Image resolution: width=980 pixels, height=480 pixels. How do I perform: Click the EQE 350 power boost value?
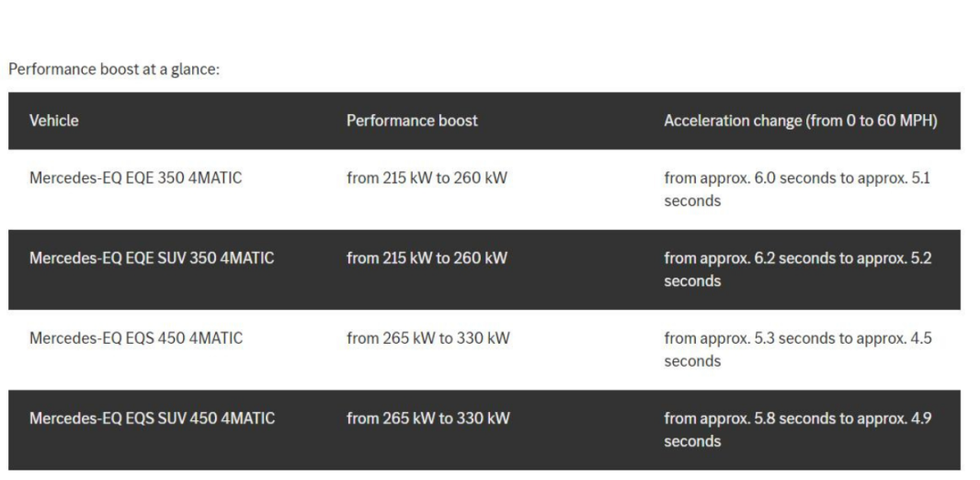click(x=427, y=178)
